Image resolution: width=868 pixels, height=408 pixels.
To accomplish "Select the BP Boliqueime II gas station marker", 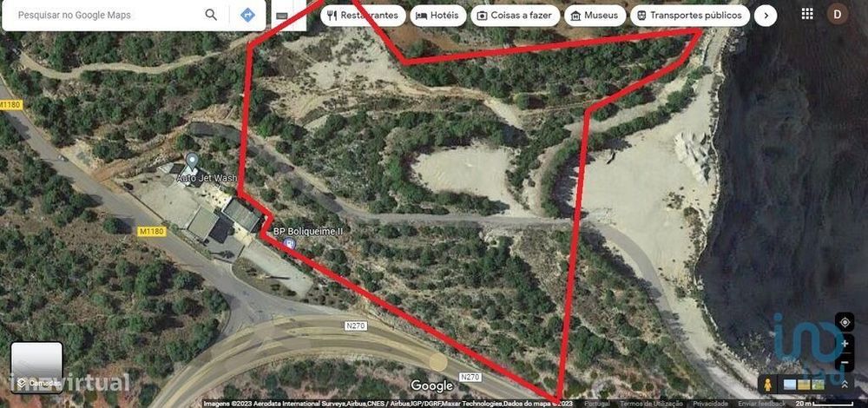I will [x=288, y=242].
